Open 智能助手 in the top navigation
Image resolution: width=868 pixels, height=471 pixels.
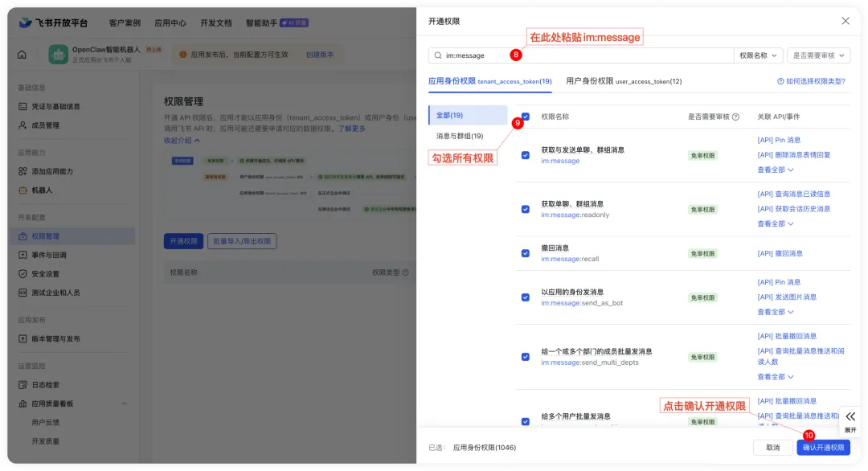261,23
